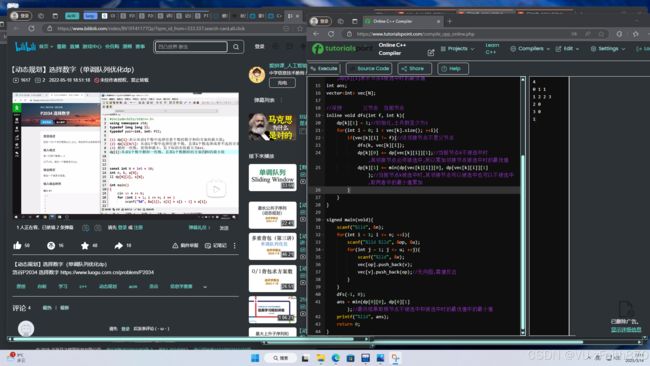The height and width of the screenshot is (366, 650).
Task: Open tab actions icon in compiler window
Action: pos(354,21)
